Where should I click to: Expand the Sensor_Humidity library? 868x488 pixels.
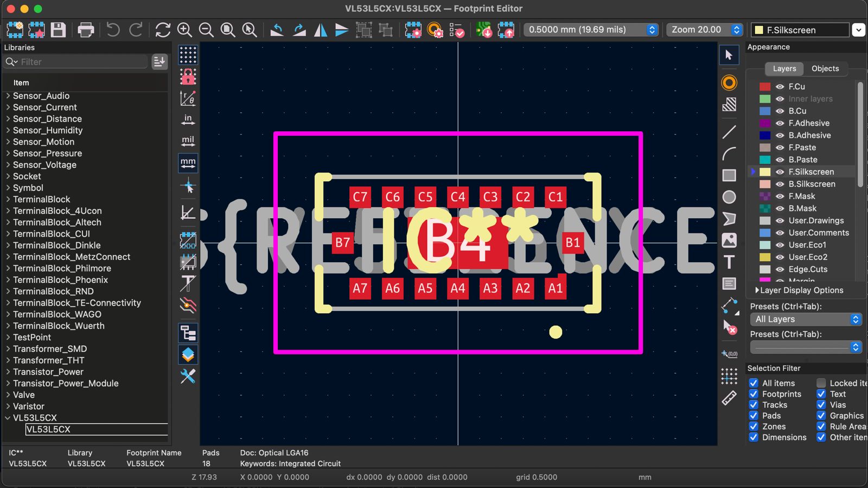[8, 130]
